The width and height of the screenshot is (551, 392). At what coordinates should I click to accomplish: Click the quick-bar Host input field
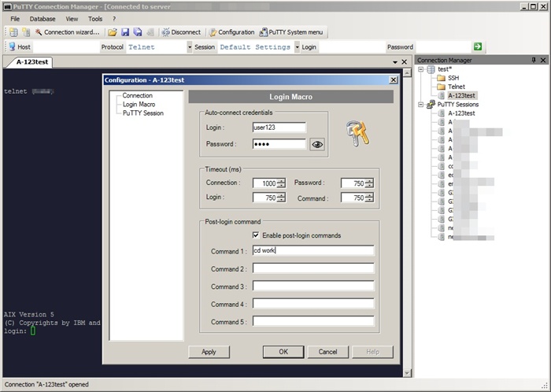[66, 47]
